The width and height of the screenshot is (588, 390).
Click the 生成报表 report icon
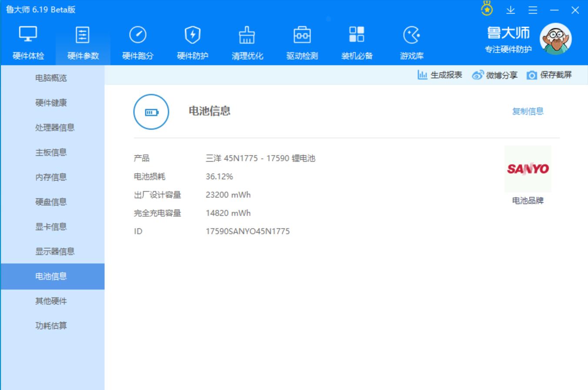[421, 75]
